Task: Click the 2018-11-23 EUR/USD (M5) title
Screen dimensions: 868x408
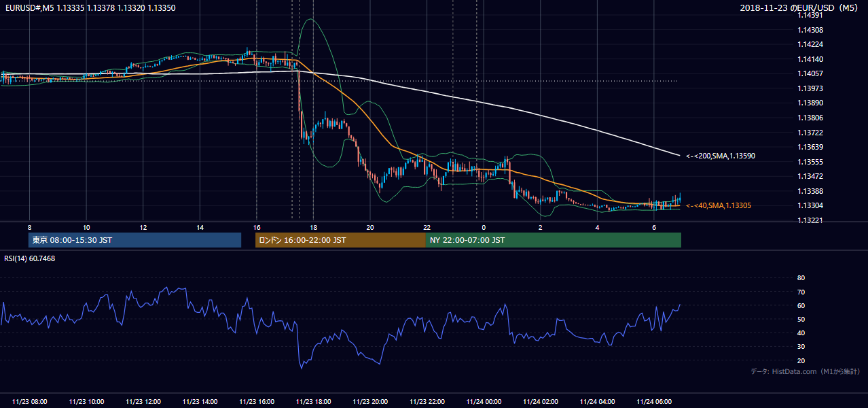Action: coord(800,8)
